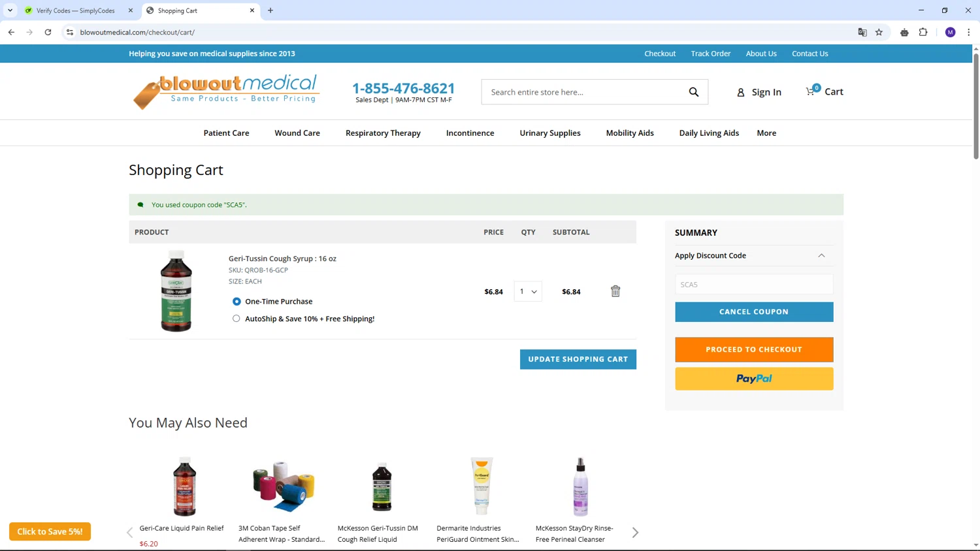This screenshot has height=551, width=980.
Task: Open Wound Care menu
Action: 297,133
